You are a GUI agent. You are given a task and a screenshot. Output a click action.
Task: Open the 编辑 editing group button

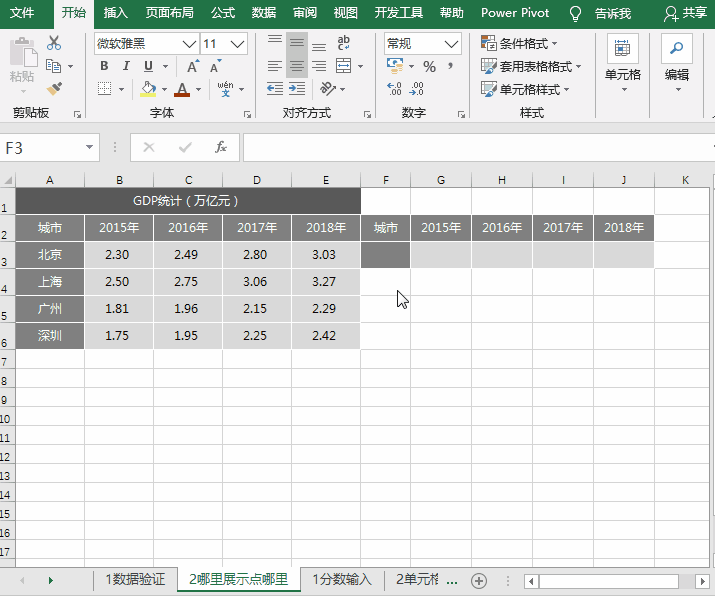(677, 64)
